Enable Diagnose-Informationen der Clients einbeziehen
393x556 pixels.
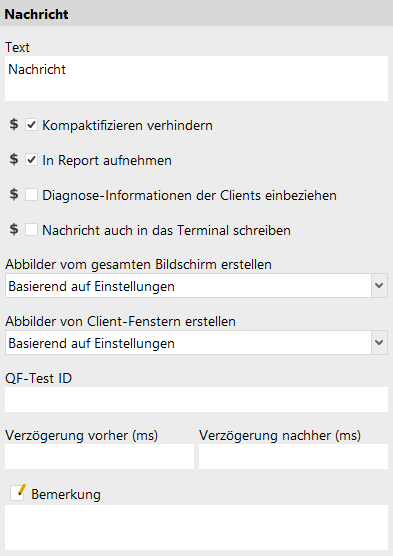pos(32,195)
